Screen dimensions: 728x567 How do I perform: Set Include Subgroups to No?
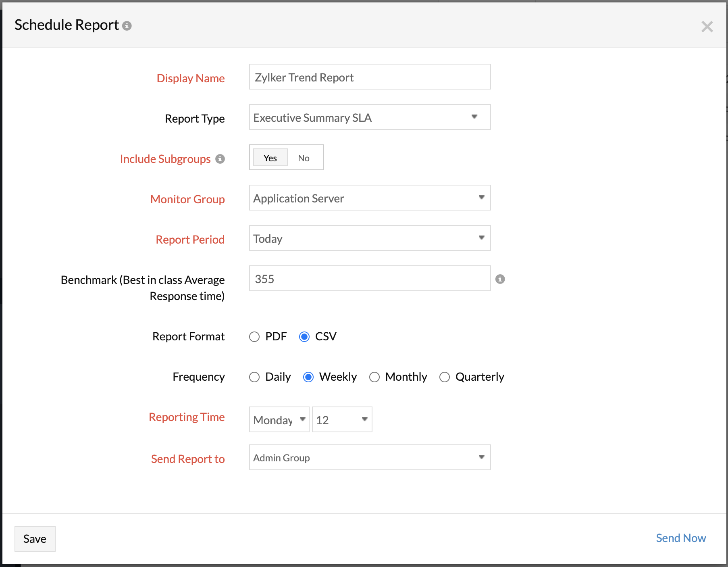point(304,158)
